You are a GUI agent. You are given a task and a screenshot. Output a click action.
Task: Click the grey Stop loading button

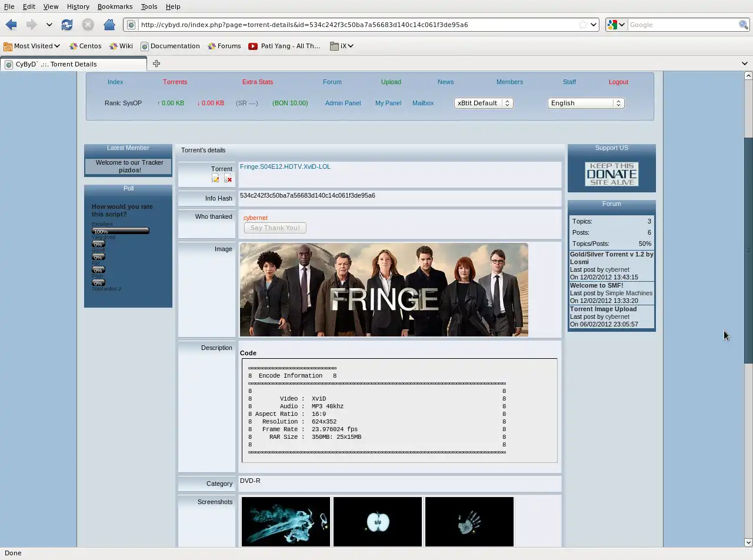[88, 25]
